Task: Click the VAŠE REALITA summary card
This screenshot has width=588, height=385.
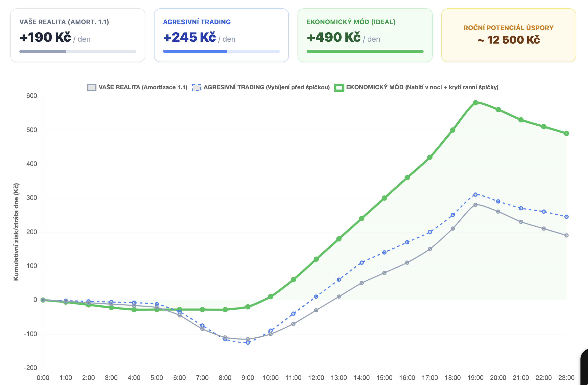Action: tap(78, 35)
